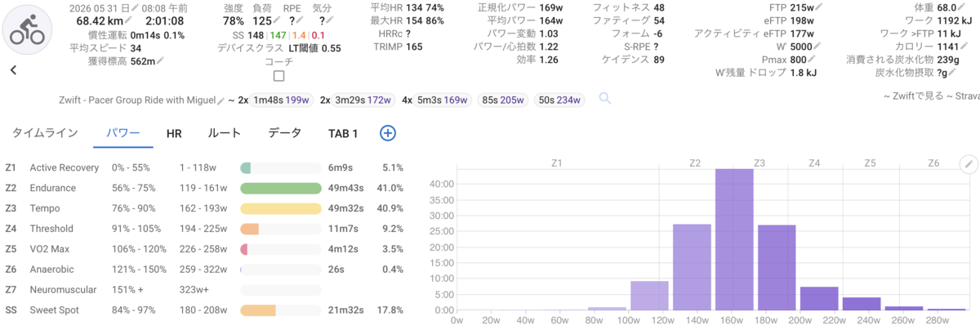
Task: Edit the power chart pencil icon
Action: coord(969,164)
